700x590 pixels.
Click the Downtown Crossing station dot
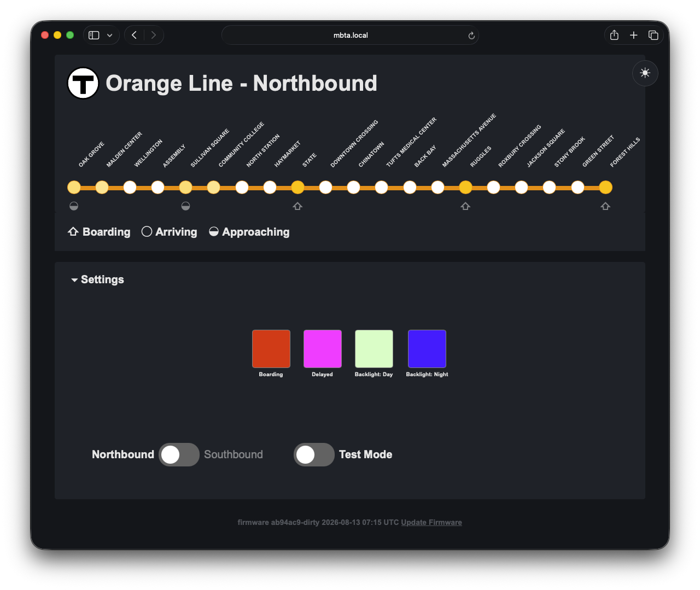325,188
